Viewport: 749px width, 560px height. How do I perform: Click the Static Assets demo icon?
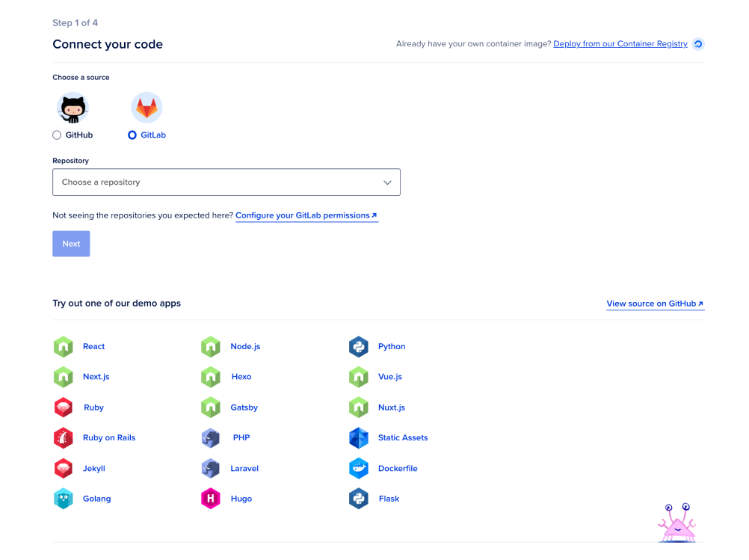click(359, 438)
